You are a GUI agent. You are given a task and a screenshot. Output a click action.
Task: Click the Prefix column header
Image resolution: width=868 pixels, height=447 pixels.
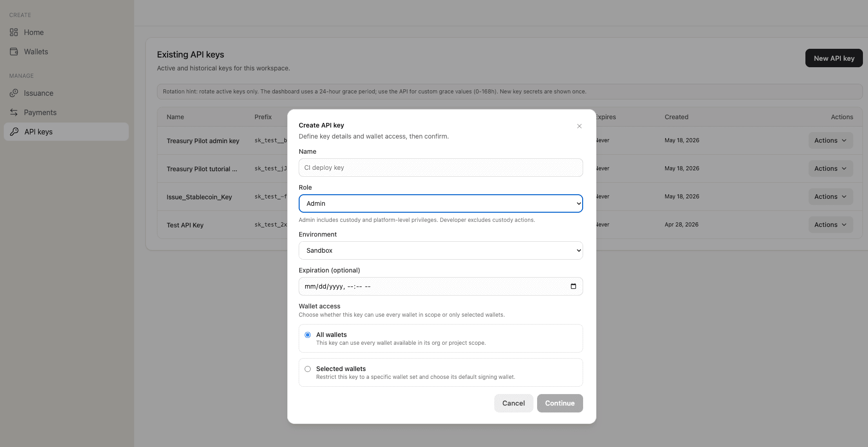point(263,117)
